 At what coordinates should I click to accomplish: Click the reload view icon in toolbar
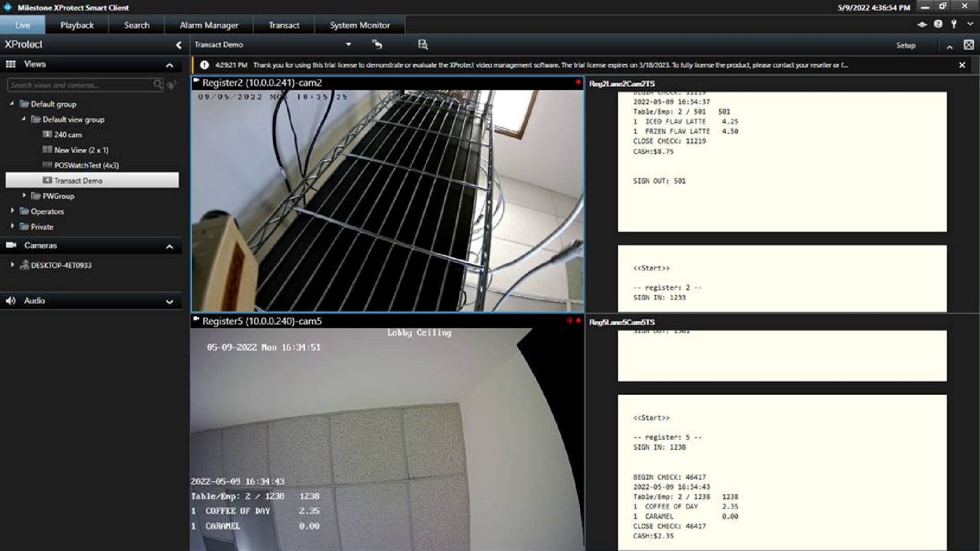pyautogui.click(x=377, y=44)
